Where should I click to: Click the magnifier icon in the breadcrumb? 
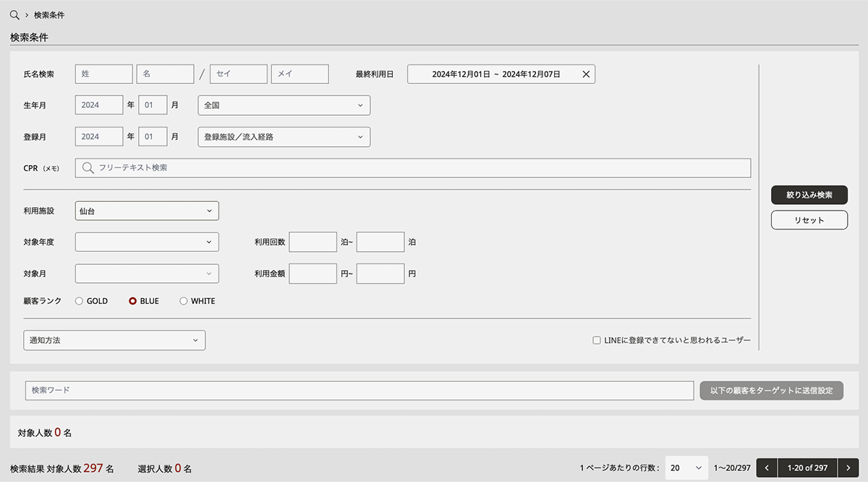[14, 14]
